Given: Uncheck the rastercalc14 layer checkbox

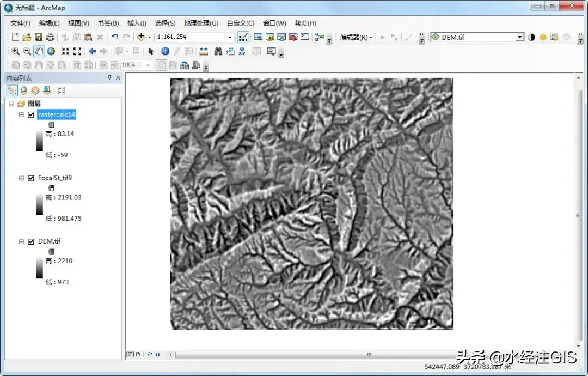Looking at the screenshot, I should (x=31, y=114).
